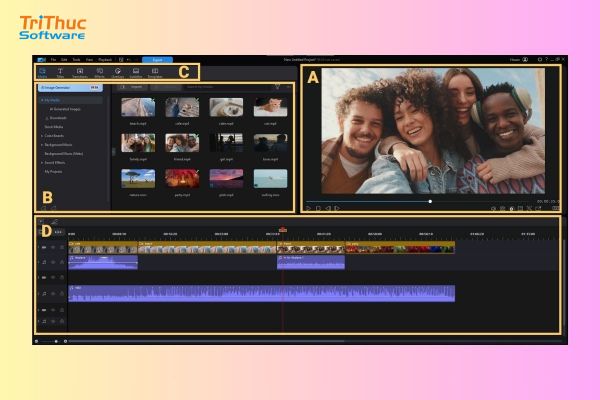Open the File menu

(x=53, y=60)
